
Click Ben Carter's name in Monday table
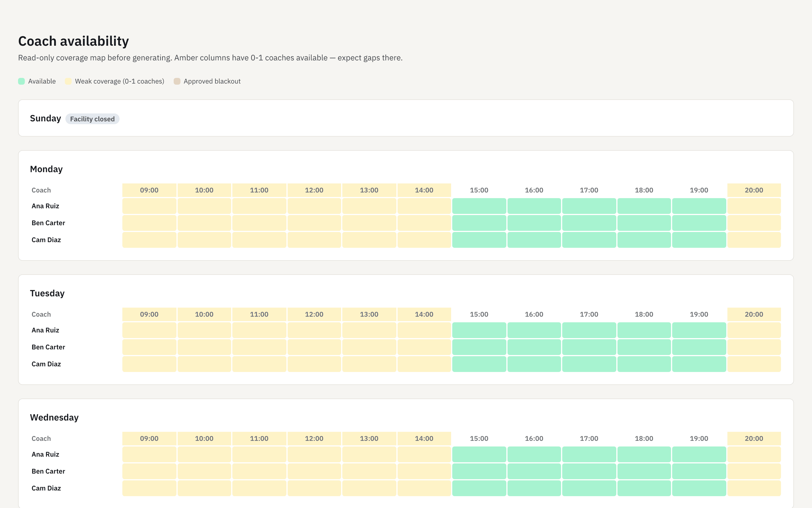tap(48, 223)
